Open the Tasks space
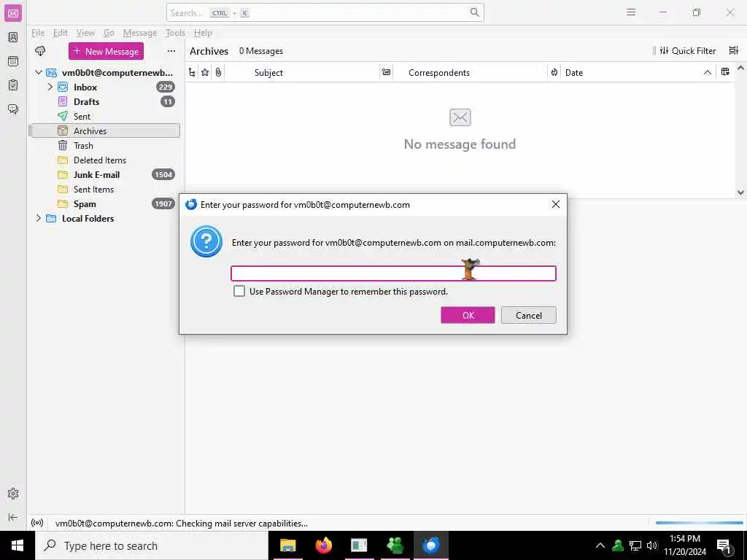This screenshot has height=560, width=747. (x=13, y=85)
